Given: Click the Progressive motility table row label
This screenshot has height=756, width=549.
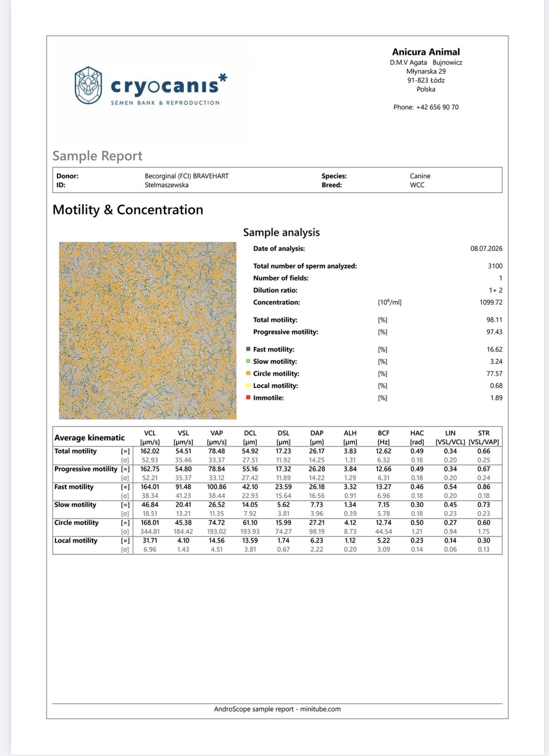Looking at the screenshot, I should click(86, 469).
